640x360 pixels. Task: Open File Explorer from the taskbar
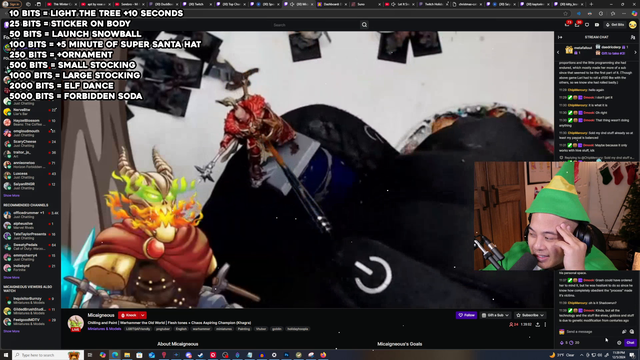click(127, 355)
